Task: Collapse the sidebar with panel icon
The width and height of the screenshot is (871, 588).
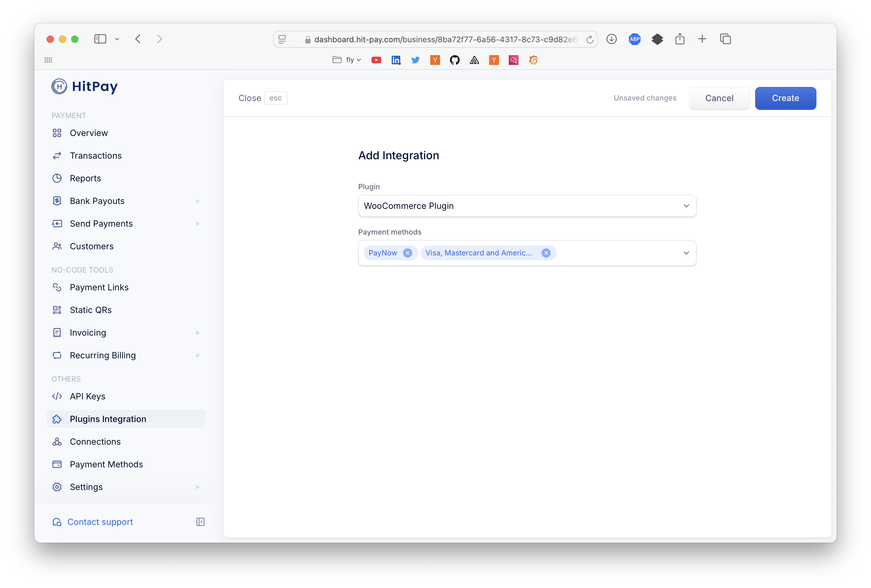Action: point(200,522)
